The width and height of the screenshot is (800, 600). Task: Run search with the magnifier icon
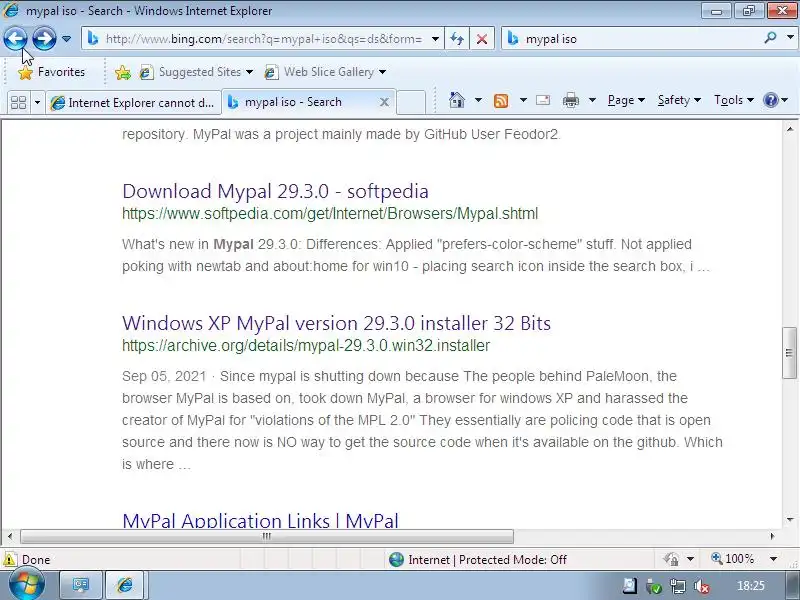[x=770, y=38]
